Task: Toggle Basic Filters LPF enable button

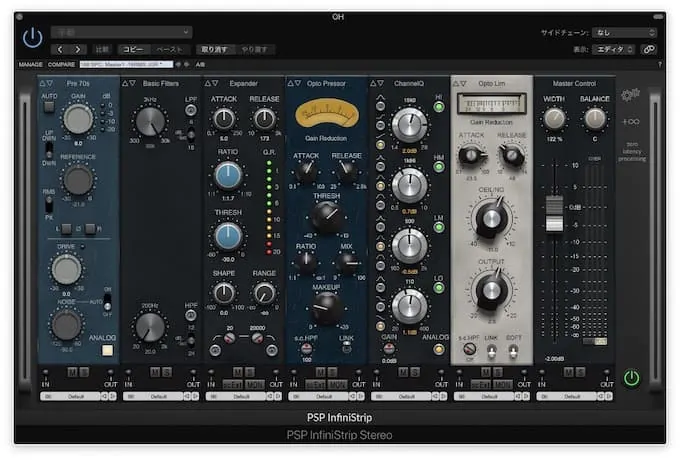Action: tap(191, 111)
